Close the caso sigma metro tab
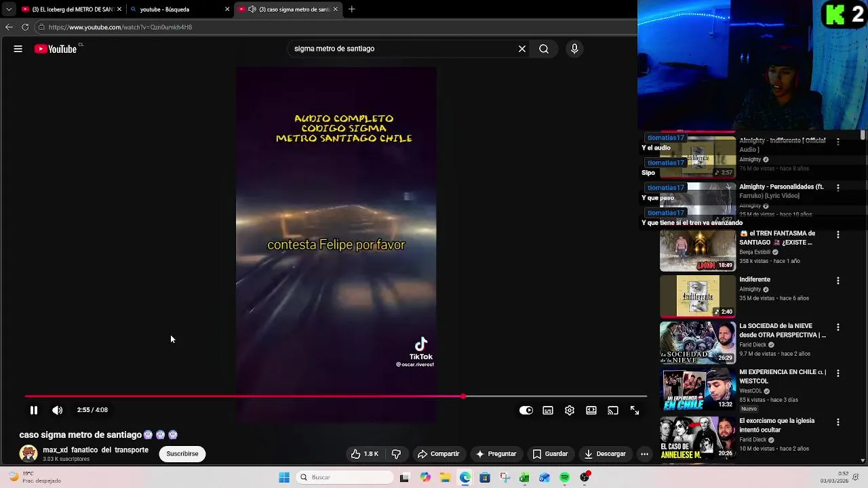This screenshot has height=488, width=868. pos(335,9)
